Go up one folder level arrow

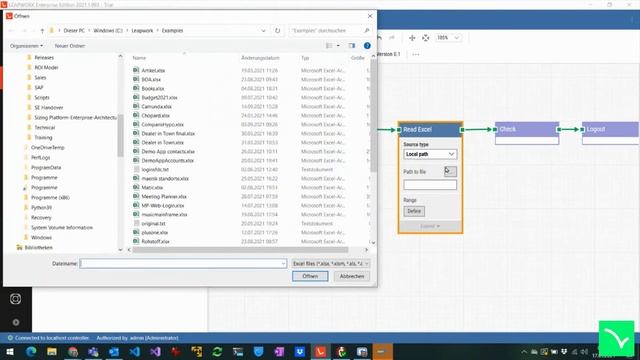[42, 31]
